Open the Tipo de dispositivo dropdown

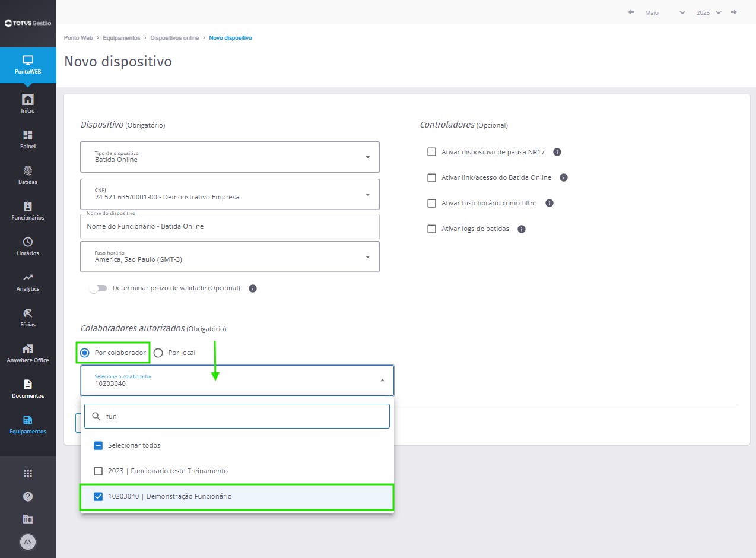(x=230, y=157)
